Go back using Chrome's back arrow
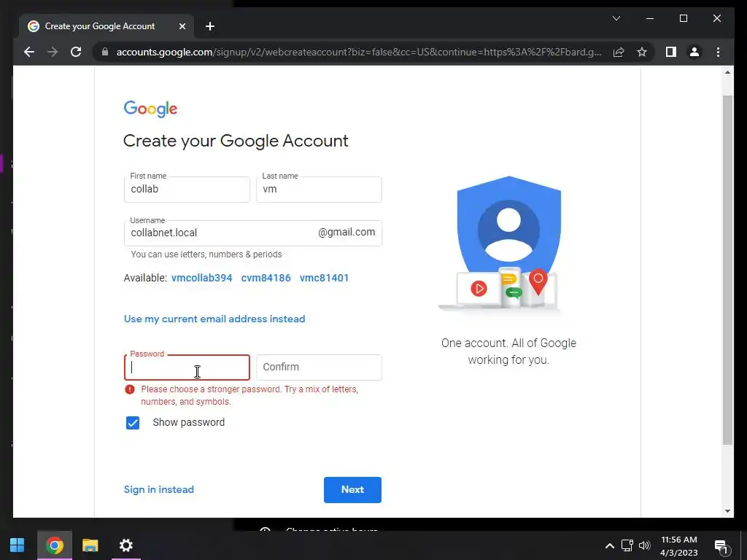747x560 pixels. [x=29, y=52]
